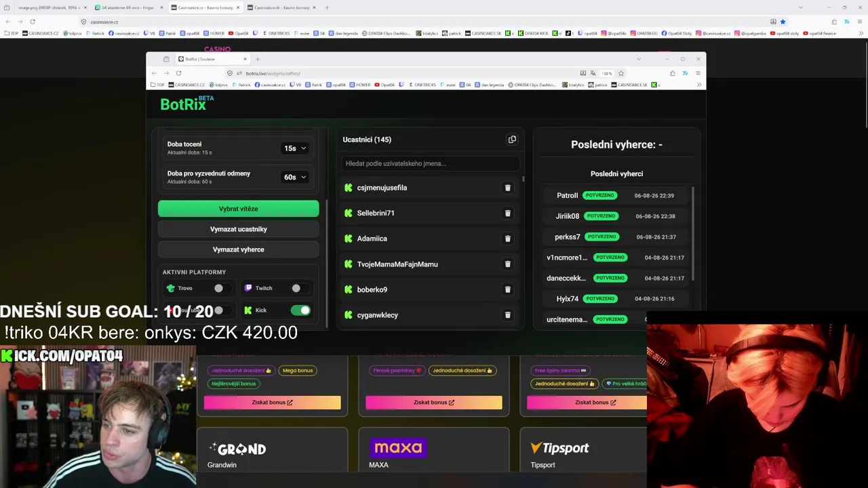This screenshot has width=868, height=488.
Task: Click the Twitch platform logo
Action: pos(248,288)
